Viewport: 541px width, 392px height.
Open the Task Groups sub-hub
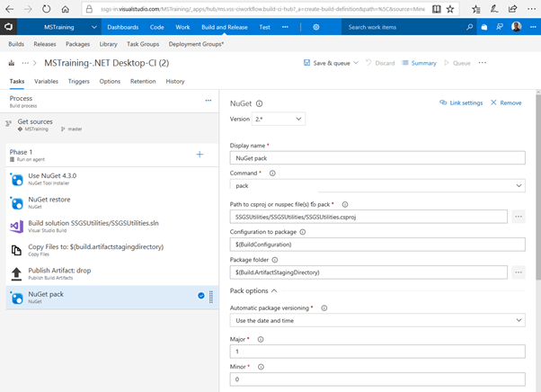143,44
